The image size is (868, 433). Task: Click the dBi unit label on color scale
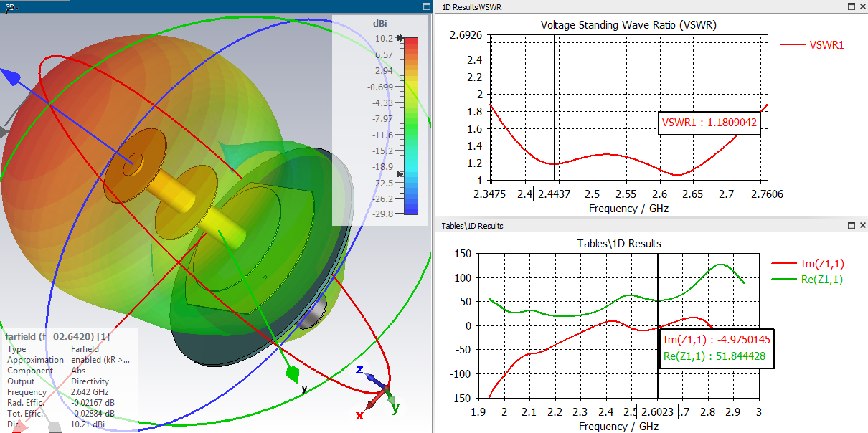(x=380, y=23)
